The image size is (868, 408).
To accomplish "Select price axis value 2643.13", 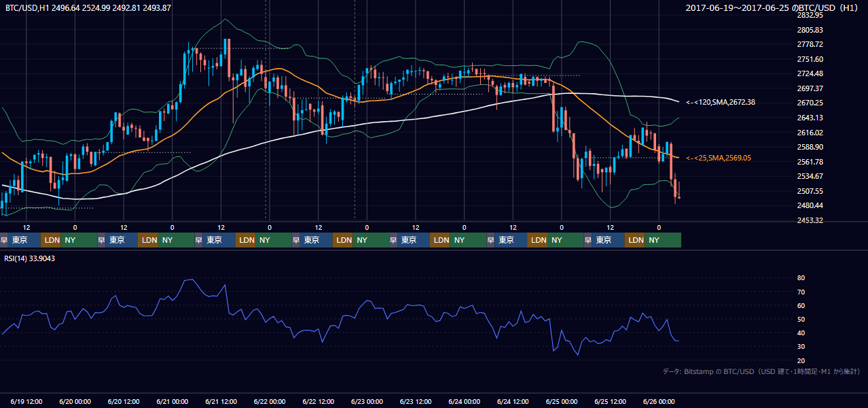I will pyautogui.click(x=810, y=118).
